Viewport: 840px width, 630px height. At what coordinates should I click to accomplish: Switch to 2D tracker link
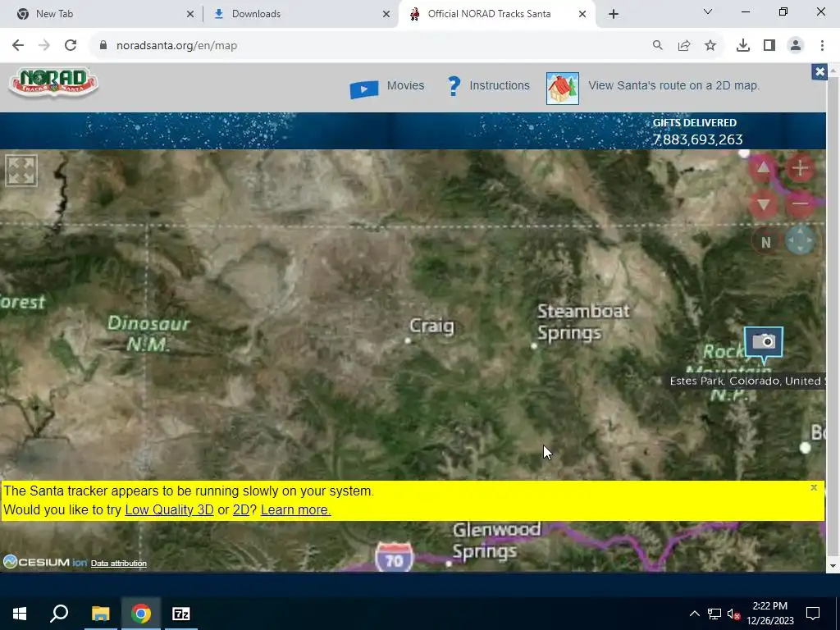click(241, 509)
